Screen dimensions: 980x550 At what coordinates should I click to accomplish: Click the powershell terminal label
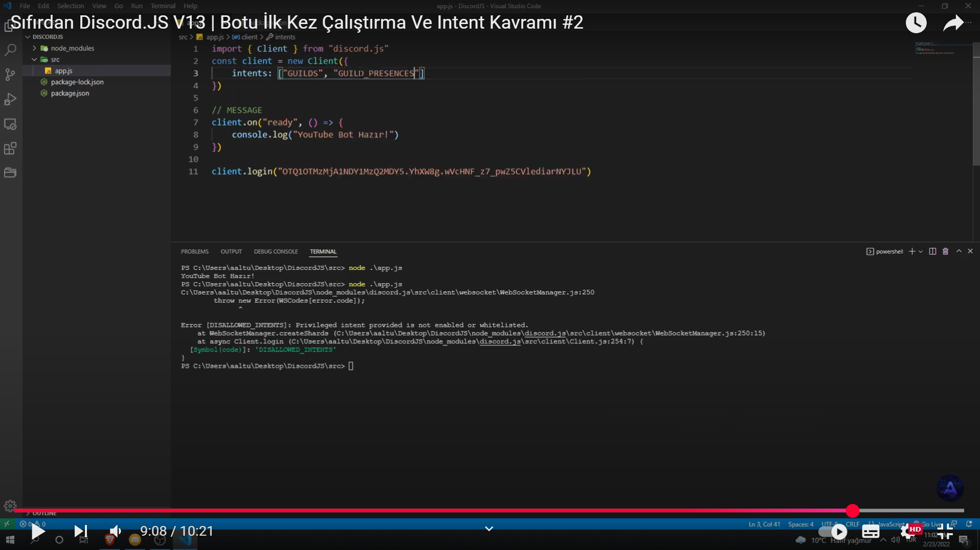click(x=885, y=251)
